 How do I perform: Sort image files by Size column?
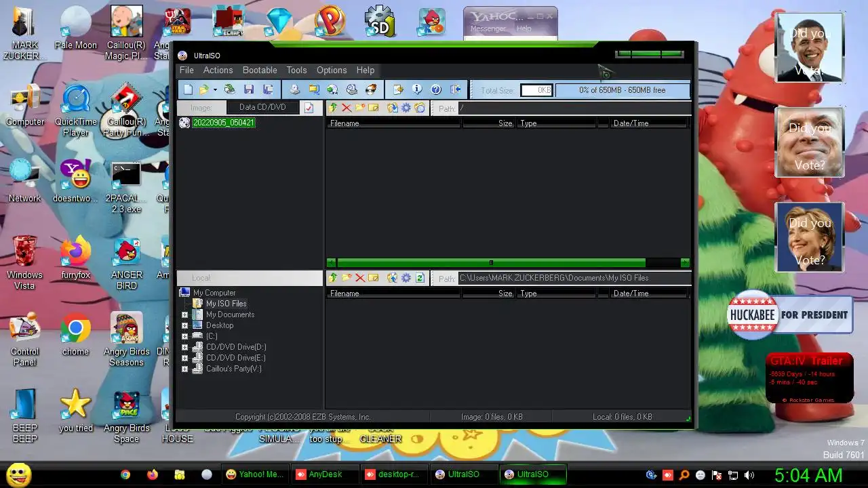pyautogui.click(x=489, y=123)
